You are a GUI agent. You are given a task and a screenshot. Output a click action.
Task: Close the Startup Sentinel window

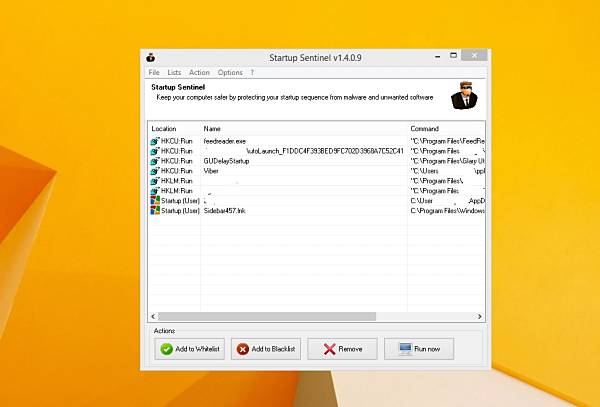click(x=474, y=55)
